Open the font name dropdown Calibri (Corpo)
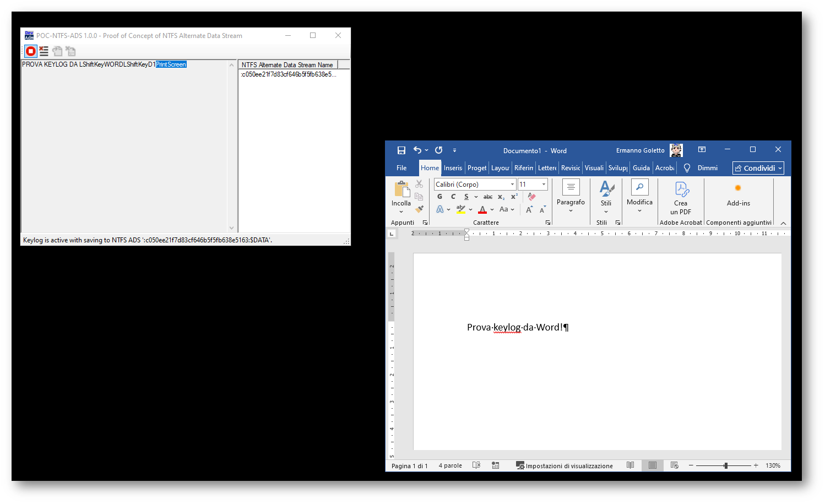Image resolution: width=825 pixels, height=504 pixels. coord(512,185)
